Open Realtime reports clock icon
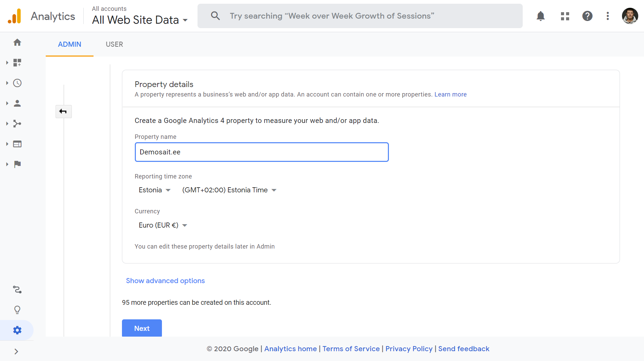 17,83
